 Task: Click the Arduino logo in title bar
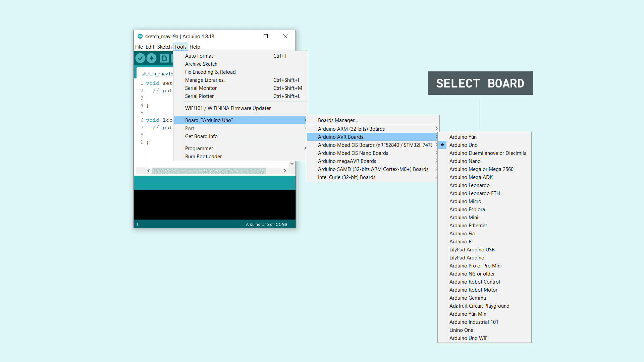(x=140, y=36)
